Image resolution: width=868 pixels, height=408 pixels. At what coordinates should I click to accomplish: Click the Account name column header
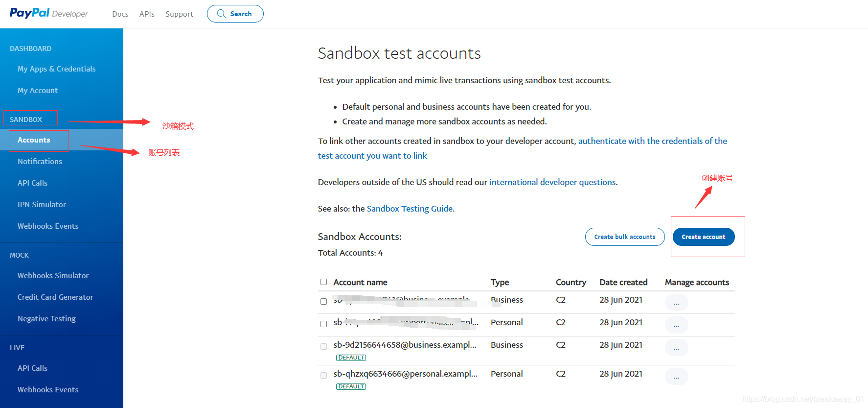point(360,282)
